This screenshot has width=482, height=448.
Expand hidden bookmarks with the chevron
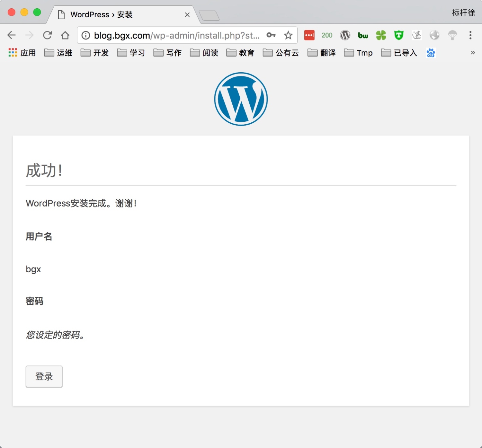click(473, 52)
